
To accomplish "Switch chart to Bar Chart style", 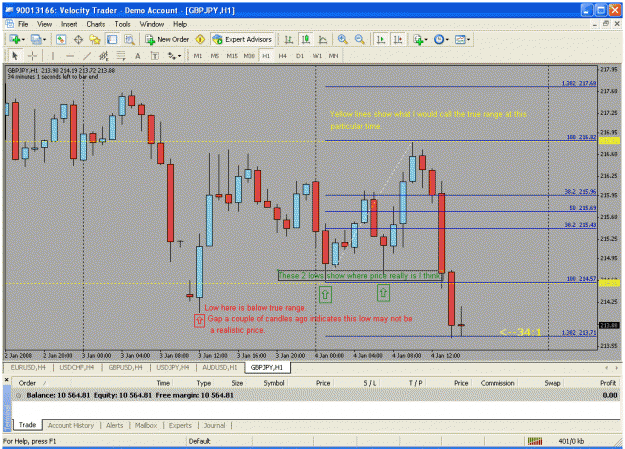I will pyautogui.click(x=289, y=39).
